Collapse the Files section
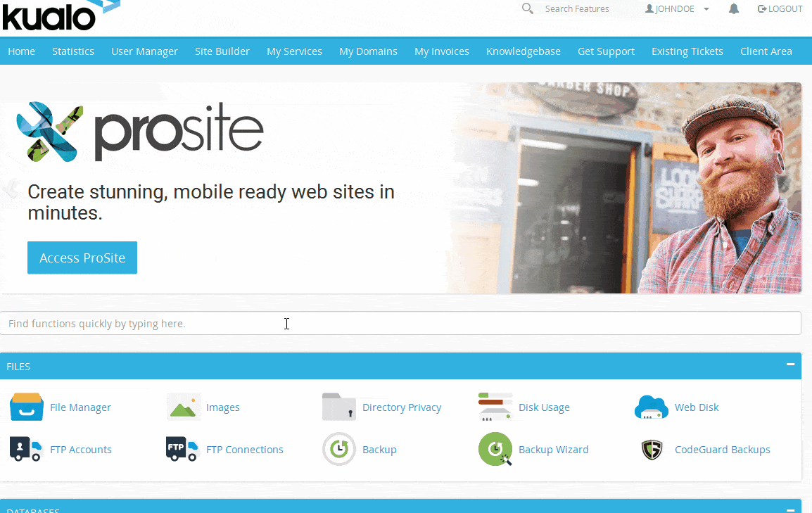Screen dimensions: 812x513 tap(790, 365)
